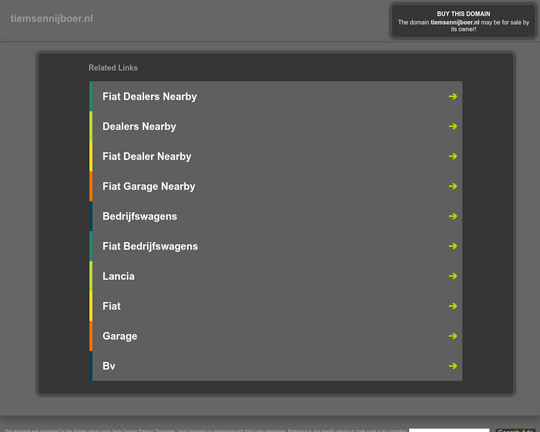540x432 pixels.
Task: Click the arrow in the Fiat Bedrijfswagens row
Action: [453, 246]
